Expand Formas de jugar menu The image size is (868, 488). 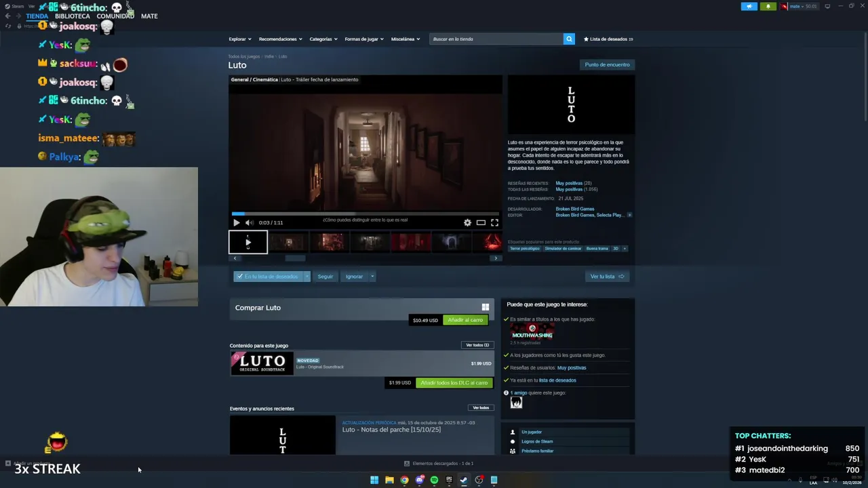363,39
